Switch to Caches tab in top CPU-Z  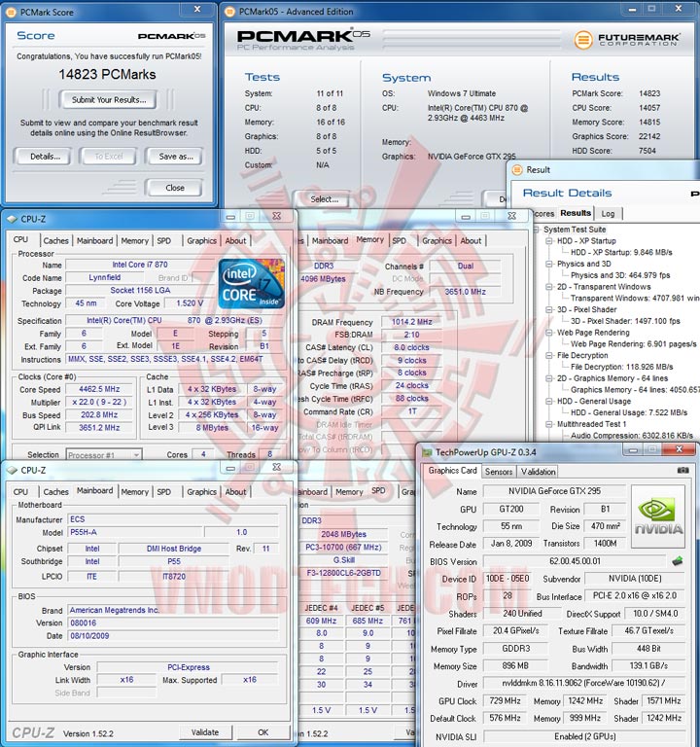[x=55, y=240]
